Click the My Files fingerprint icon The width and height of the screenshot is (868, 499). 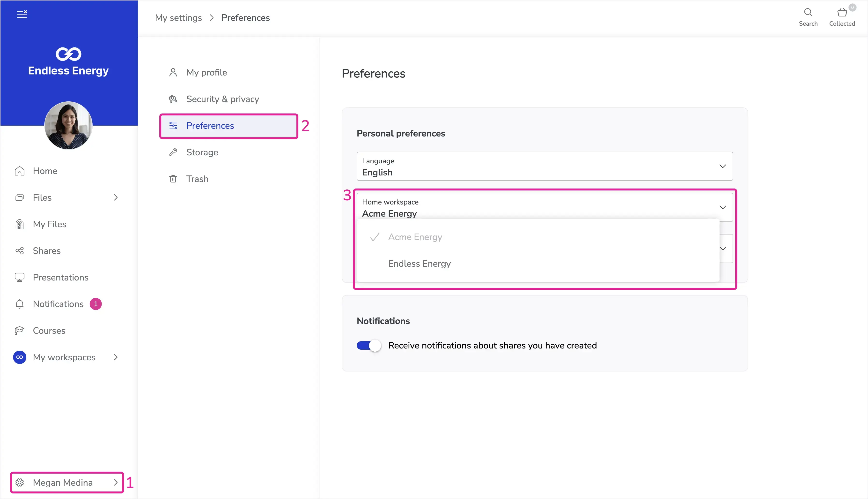tap(20, 224)
